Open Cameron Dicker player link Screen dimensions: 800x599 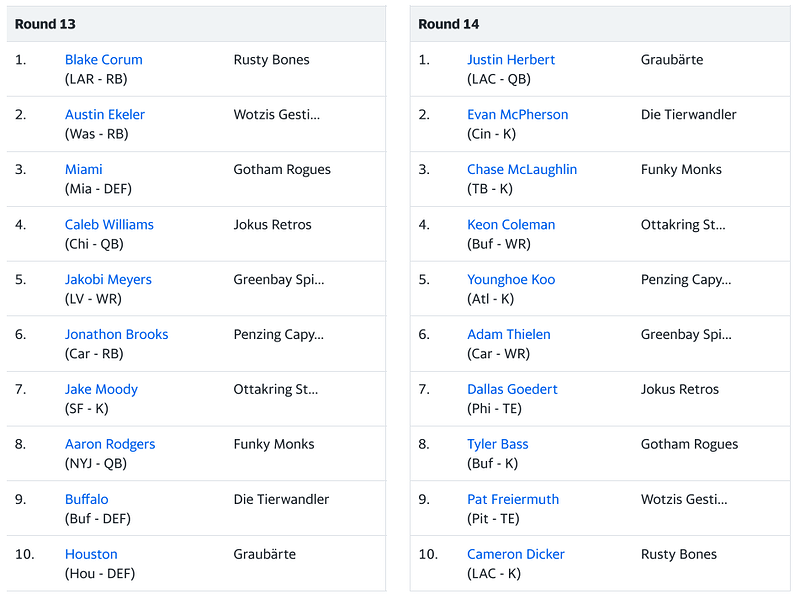516,555
